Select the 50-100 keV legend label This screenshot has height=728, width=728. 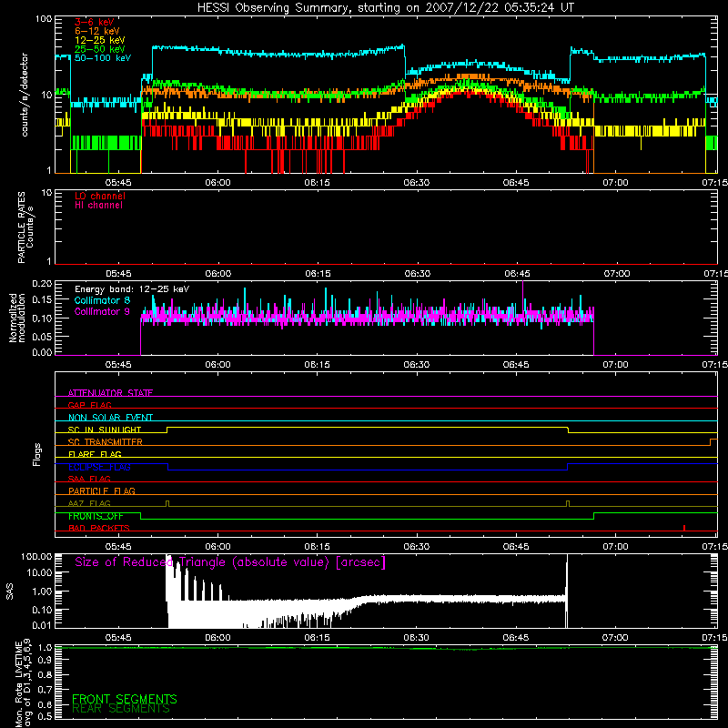[103, 58]
